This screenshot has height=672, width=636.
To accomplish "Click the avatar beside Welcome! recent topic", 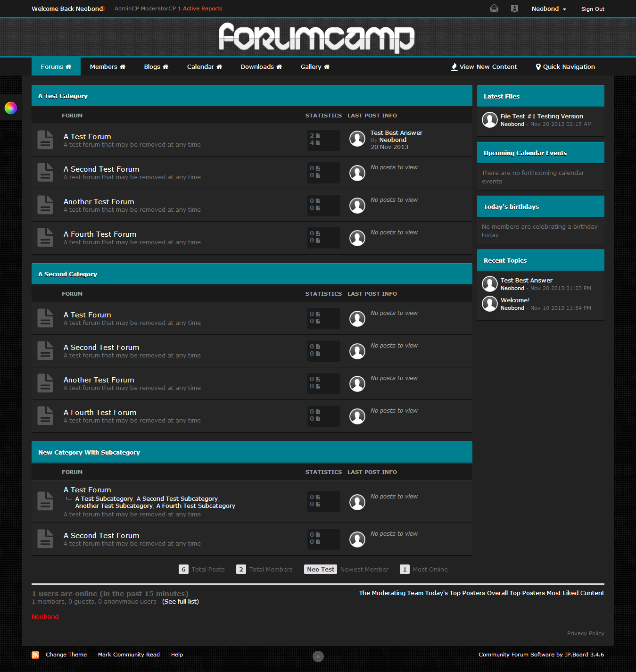I will (490, 304).
